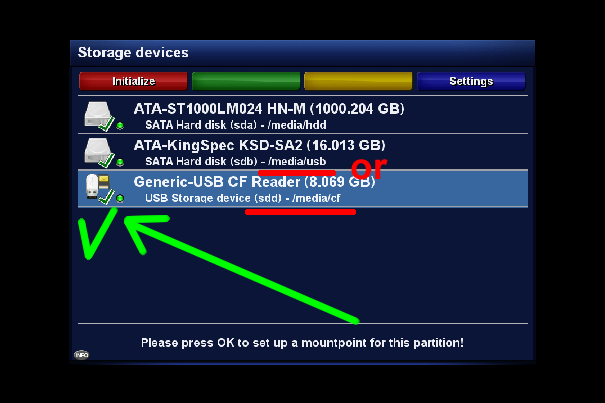Image resolution: width=605 pixels, height=403 pixels.
Task: Select the Generic-USB CF Reader entry
Action: click(x=303, y=188)
